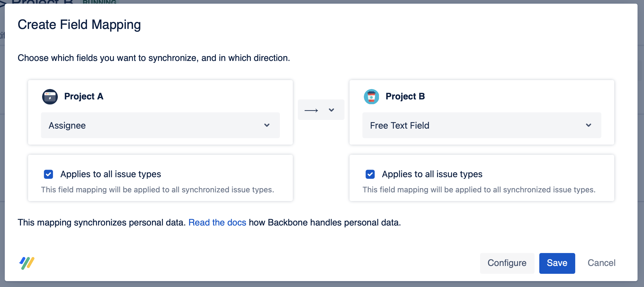Screen dimensions: 644x287
Task: Click the Project A heading text
Action: [x=84, y=96]
